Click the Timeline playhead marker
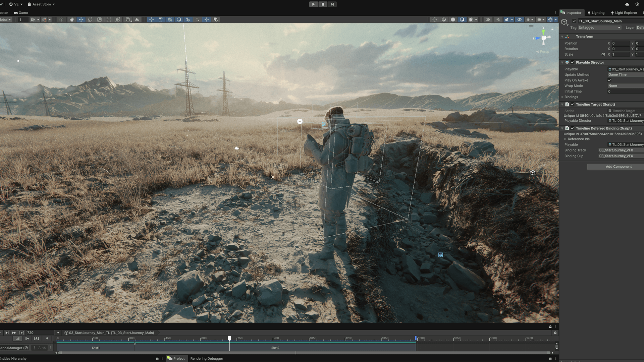The image size is (644, 362). click(x=229, y=338)
